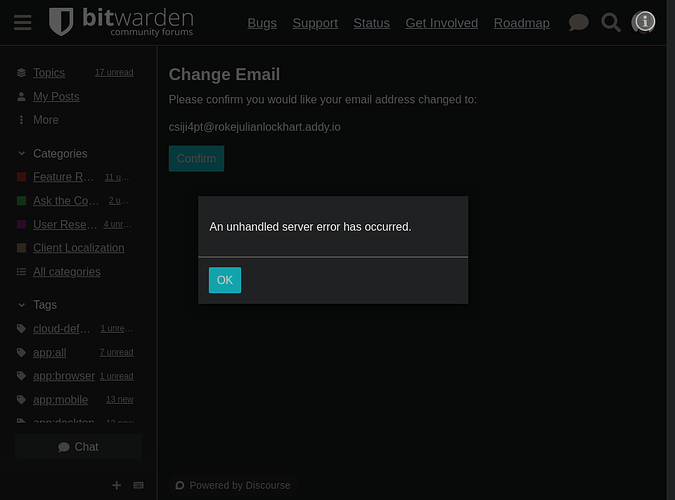The width and height of the screenshot is (675, 500).
Task: Click the Change Email heading
Action: pos(224,75)
